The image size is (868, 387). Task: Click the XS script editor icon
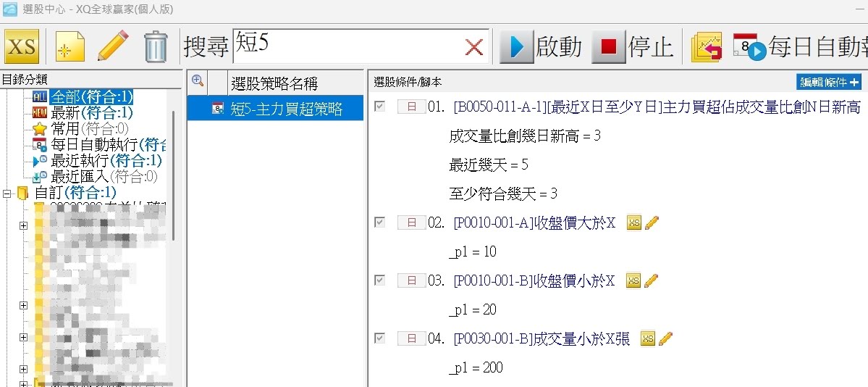pos(22,48)
